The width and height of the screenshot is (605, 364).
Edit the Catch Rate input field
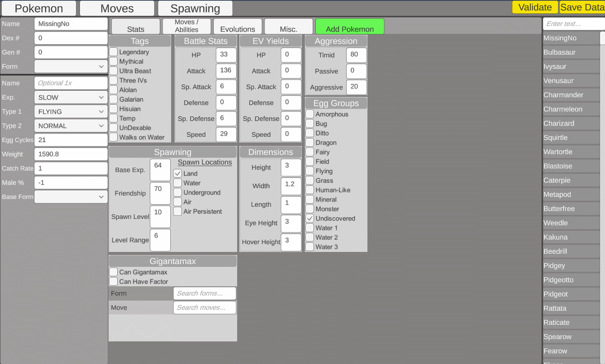pos(71,169)
